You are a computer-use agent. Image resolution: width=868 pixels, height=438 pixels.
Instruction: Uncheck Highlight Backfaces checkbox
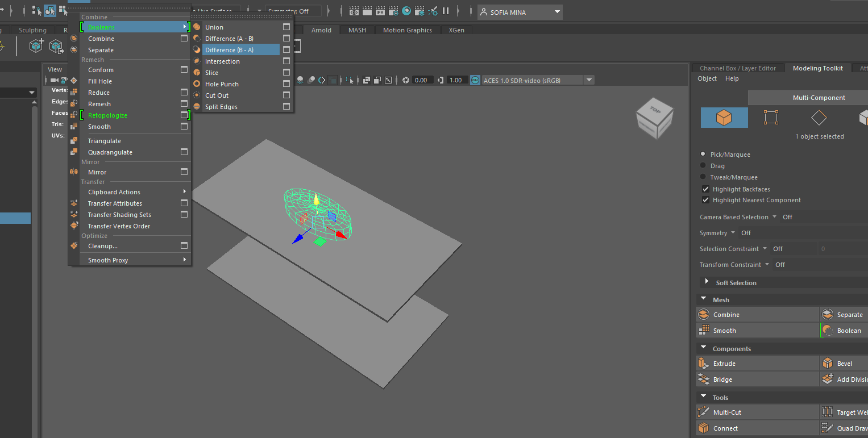[x=705, y=189]
